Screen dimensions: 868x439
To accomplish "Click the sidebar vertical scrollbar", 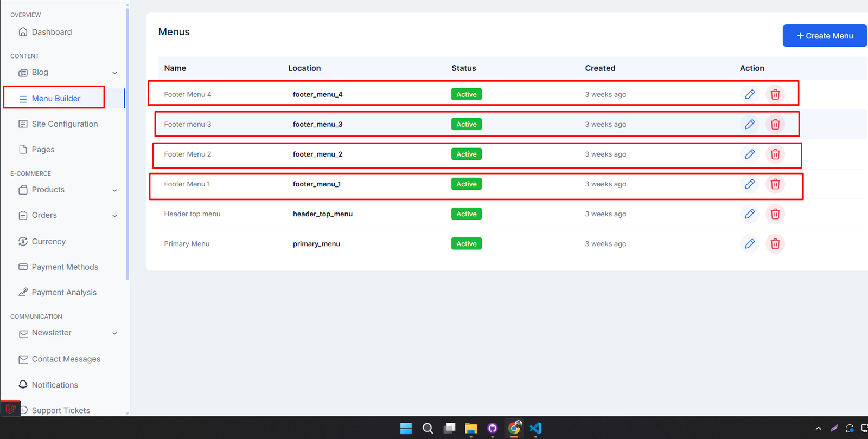I will pyautogui.click(x=127, y=144).
